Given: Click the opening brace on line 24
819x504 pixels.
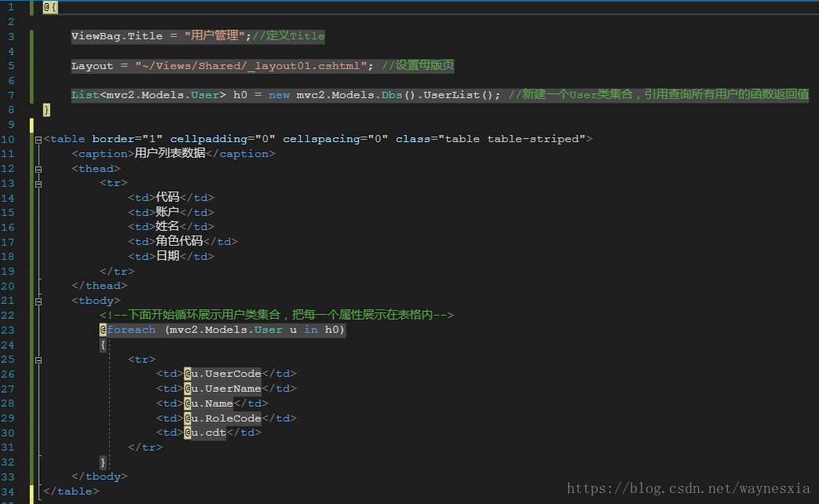Looking at the screenshot, I should click(x=103, y=345).
